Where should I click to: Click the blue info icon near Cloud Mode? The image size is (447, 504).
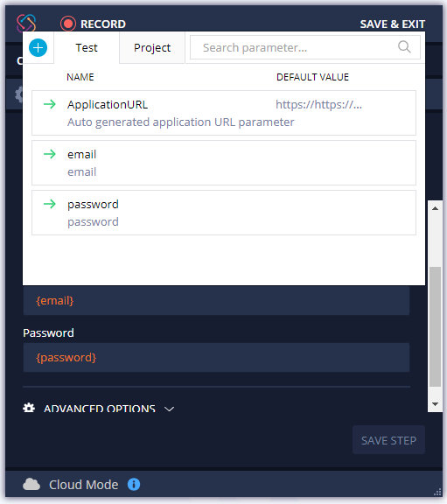(x=134, y=484)
